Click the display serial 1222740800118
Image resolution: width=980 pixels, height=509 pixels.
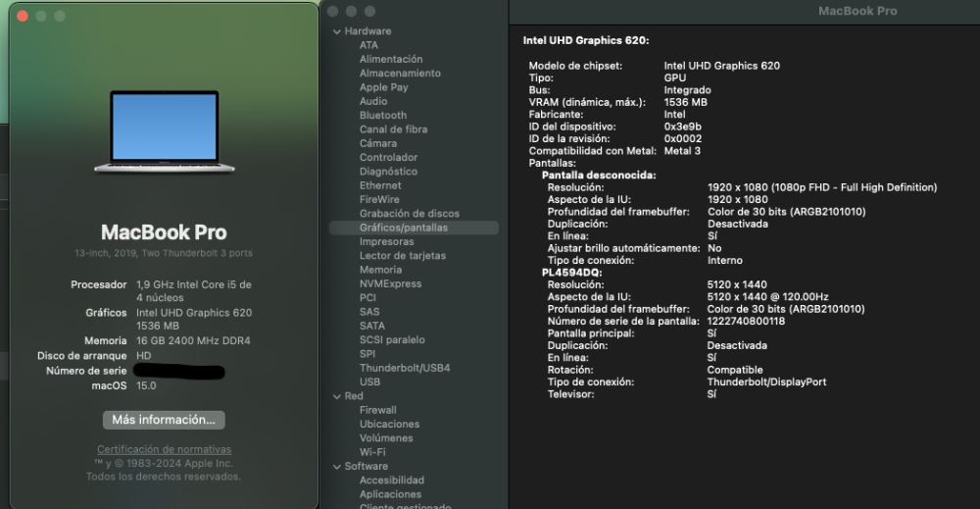coord(746,322)
